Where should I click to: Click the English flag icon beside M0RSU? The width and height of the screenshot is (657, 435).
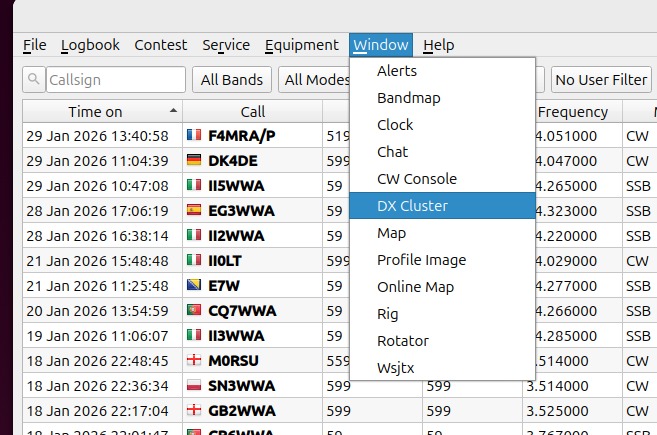194,361
